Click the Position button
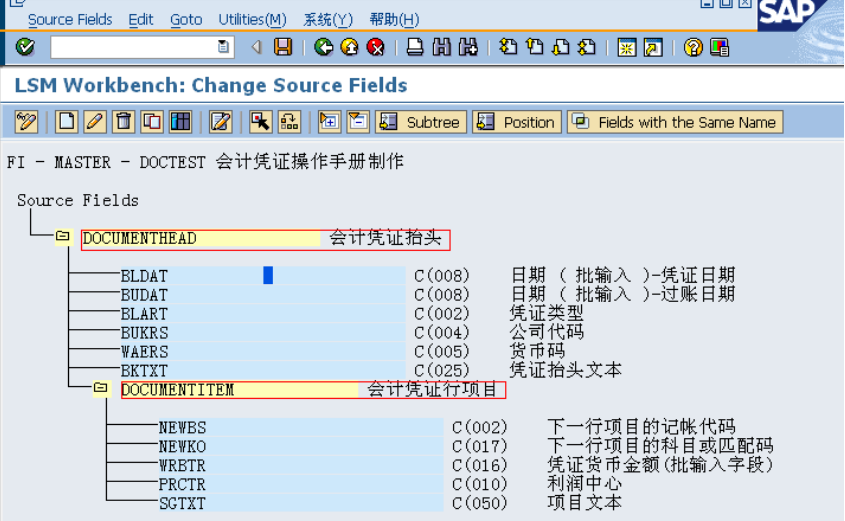The height and width of the screenshot is (521, 845). click(x=517, y=122)
